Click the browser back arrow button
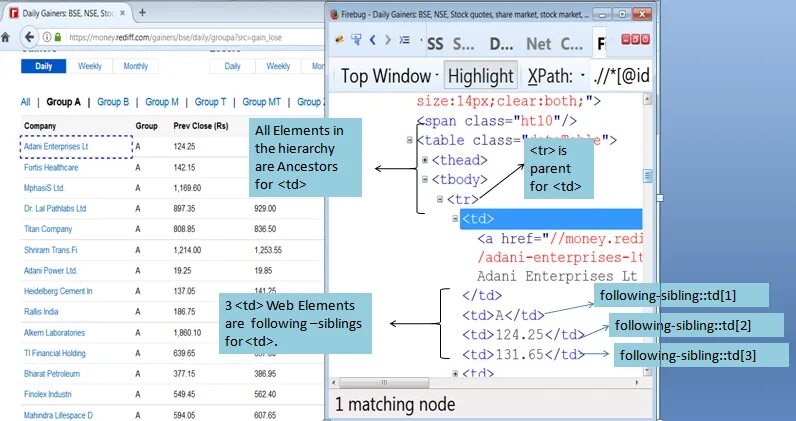Viewport: 796px width, 421px height. click(x=29, y=37)
